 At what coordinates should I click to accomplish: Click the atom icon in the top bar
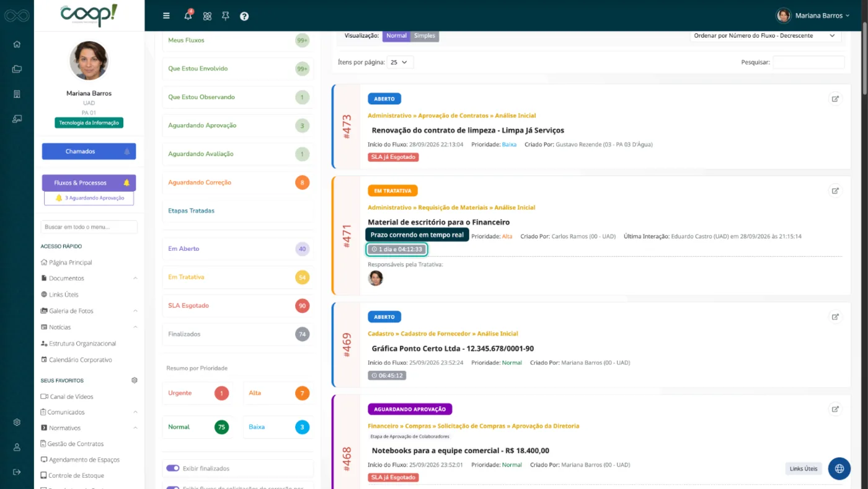(x=207, y=16)
